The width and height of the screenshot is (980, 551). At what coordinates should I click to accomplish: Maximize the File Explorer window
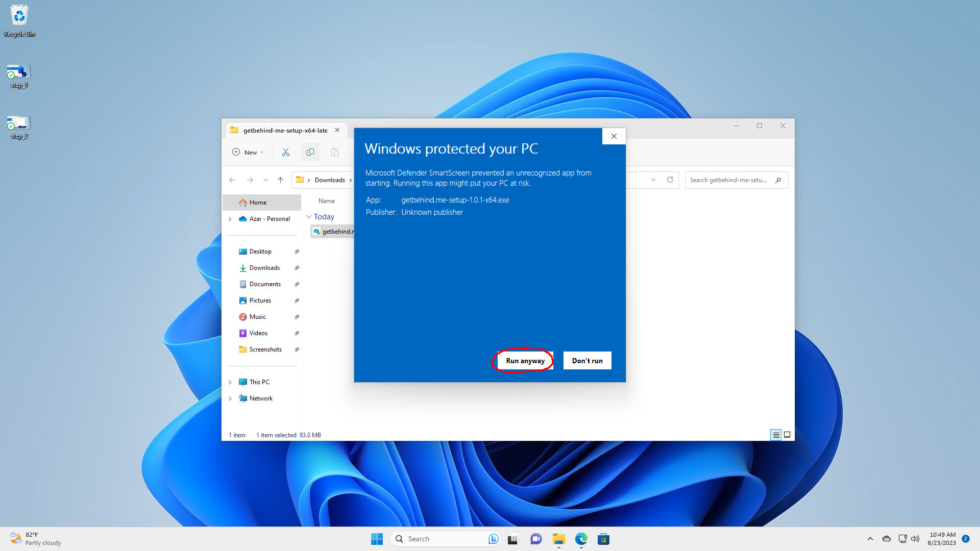pos(759,126)
